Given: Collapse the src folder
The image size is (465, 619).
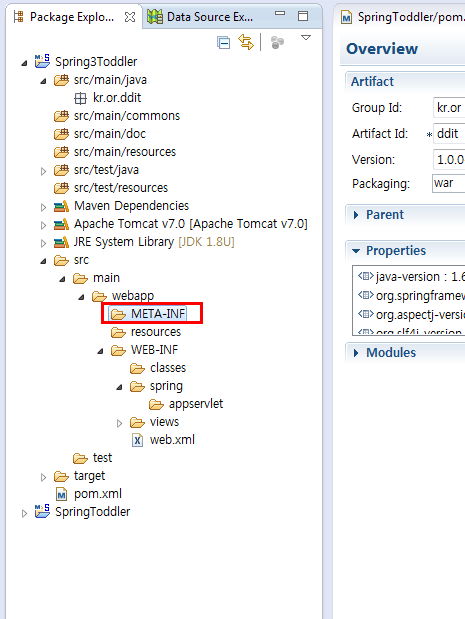Looking at the screenshot, I should [43, 261].
